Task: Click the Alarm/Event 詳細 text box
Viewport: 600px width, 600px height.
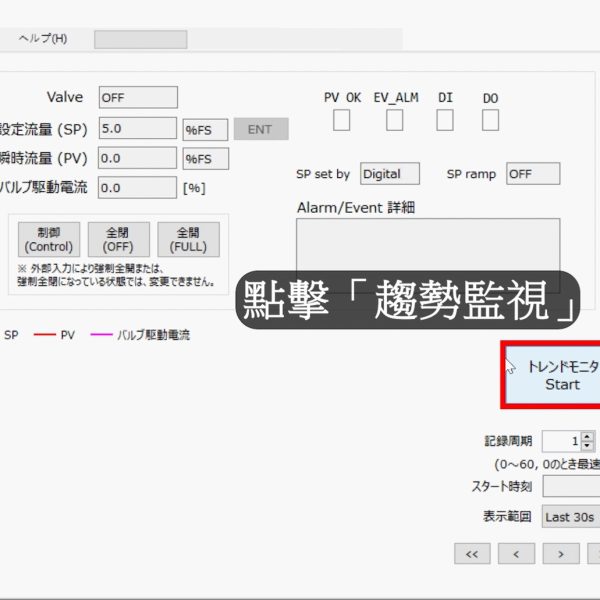Action: click(428, 255)
